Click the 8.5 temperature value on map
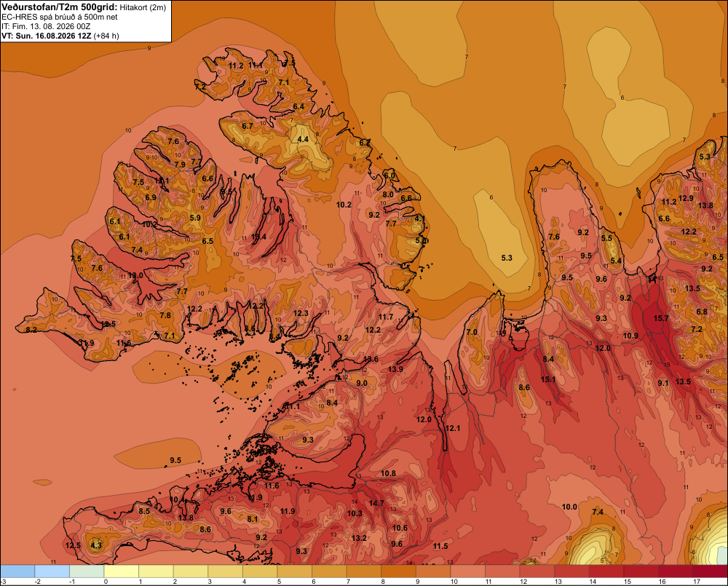Image resolution: width=728 pixels, height=586 pixels. [144, 511]
